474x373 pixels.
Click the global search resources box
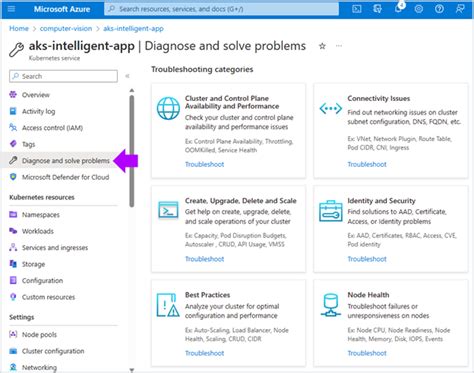click(x=221, y=9)
